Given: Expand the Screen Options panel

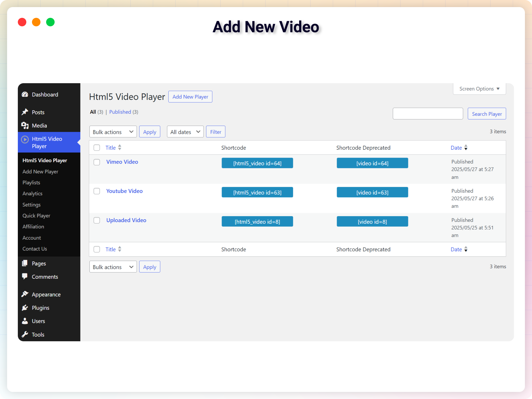Looking at the screenshot, I should tap(479, 89).
